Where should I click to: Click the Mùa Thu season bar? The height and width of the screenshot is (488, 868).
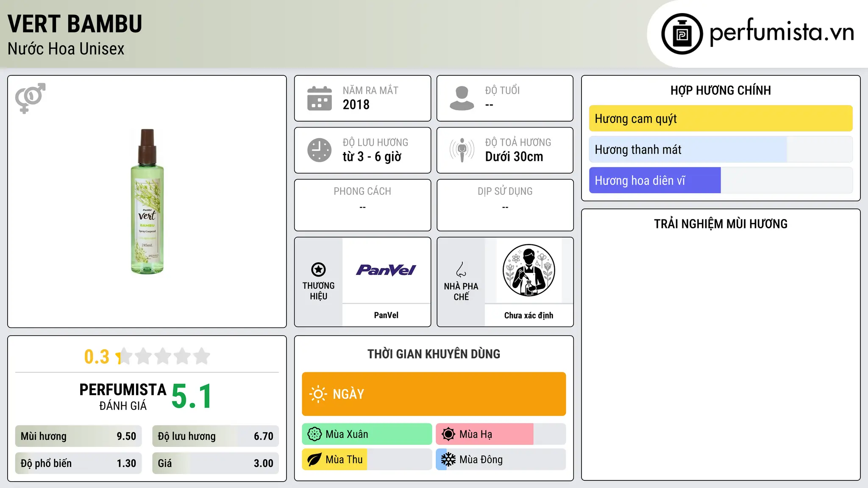(x=367, y=460)
